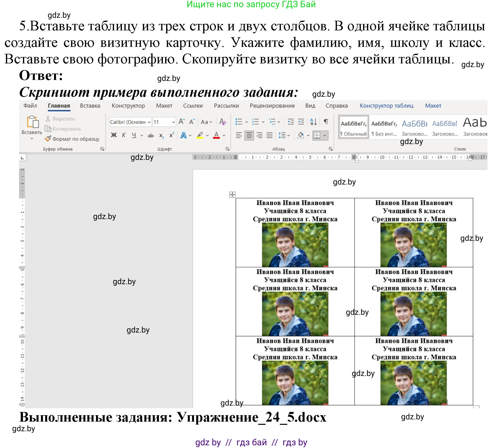Click the boy photo in first table cell
Viewport: 503px width, 448px height.
tap(295, 244)
